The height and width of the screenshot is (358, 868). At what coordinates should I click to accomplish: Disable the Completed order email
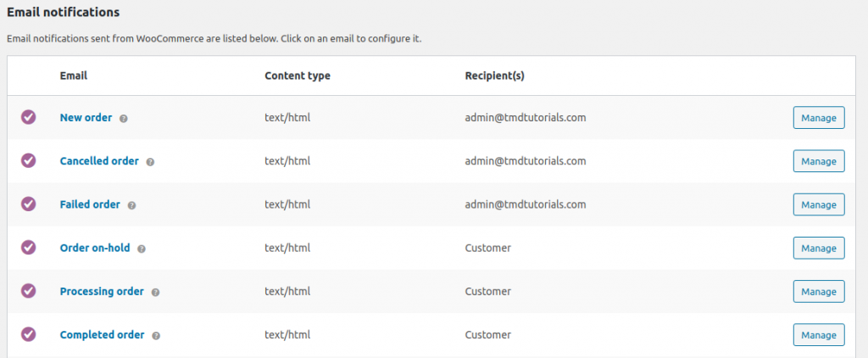(28, 333)
